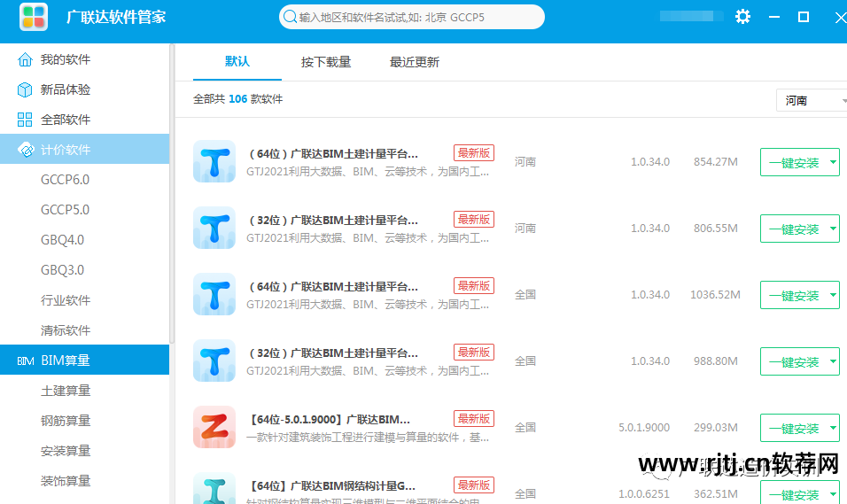Click the cube icon beside 新品体验

click(25, 89)
